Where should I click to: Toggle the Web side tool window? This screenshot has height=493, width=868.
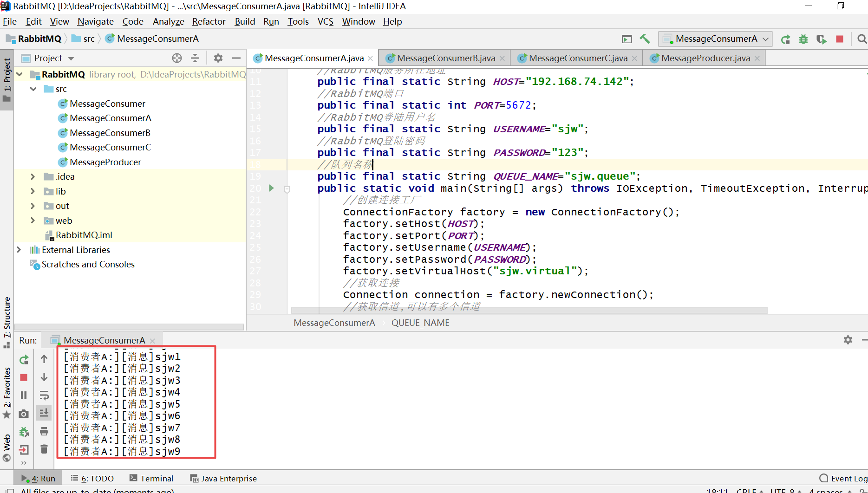tap(7, 448)
